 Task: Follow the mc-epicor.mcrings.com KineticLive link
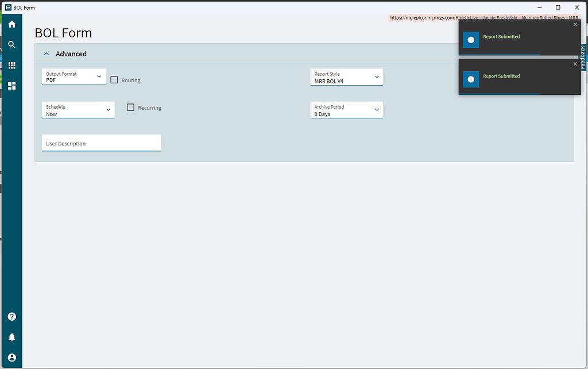435,17
